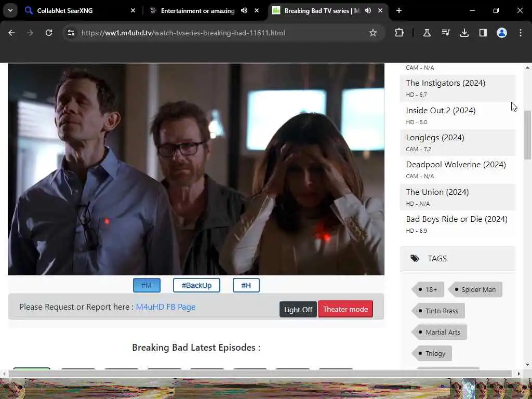Select the 18+ tag
Screen dimensions: 532x399
coord(428,289)
